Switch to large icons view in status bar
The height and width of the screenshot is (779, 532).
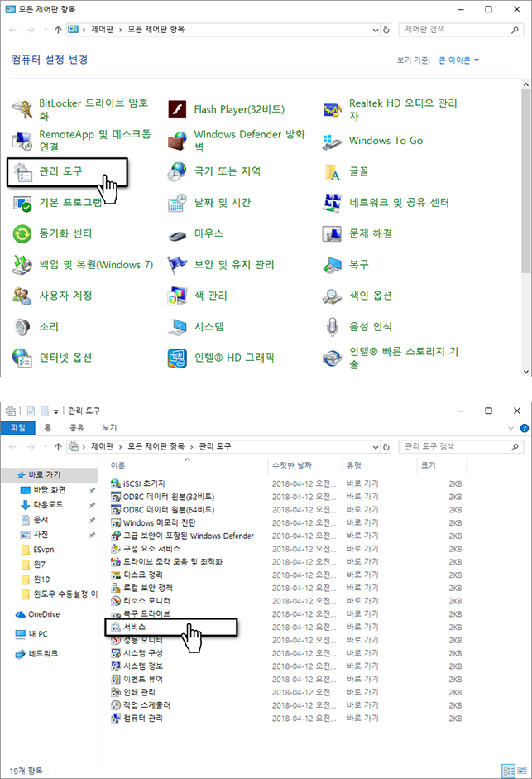521,770
